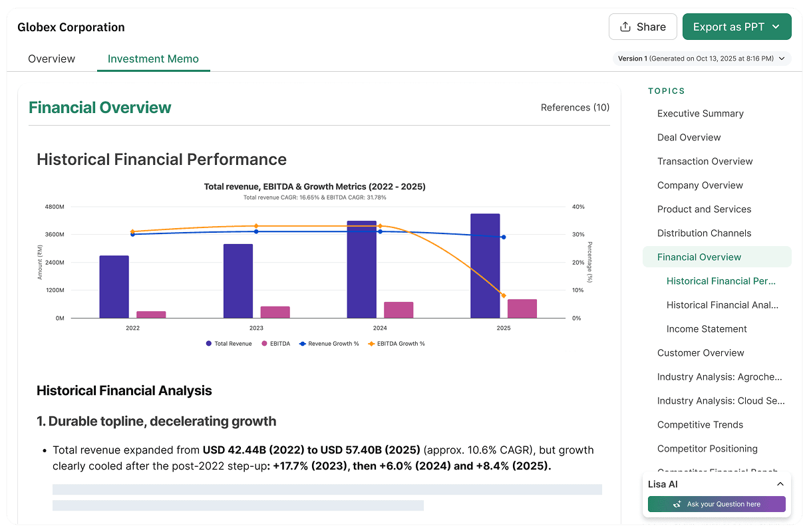Image resolution: width=809 pixels, height=532 pixels.
Task: Click the 2025 Total Revenue bar
Action: pyautogui.click(x=485, y=266)
